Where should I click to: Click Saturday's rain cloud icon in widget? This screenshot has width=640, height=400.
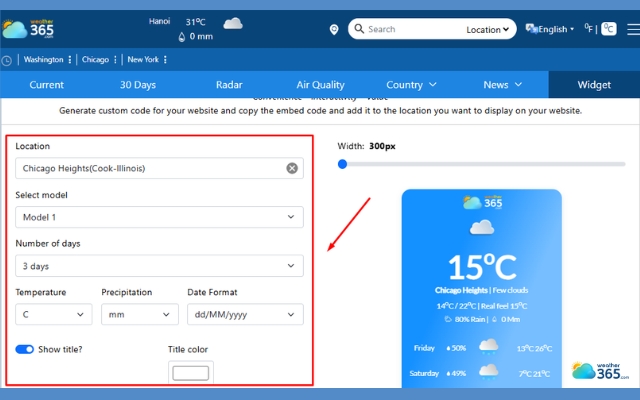click(489, 372)
